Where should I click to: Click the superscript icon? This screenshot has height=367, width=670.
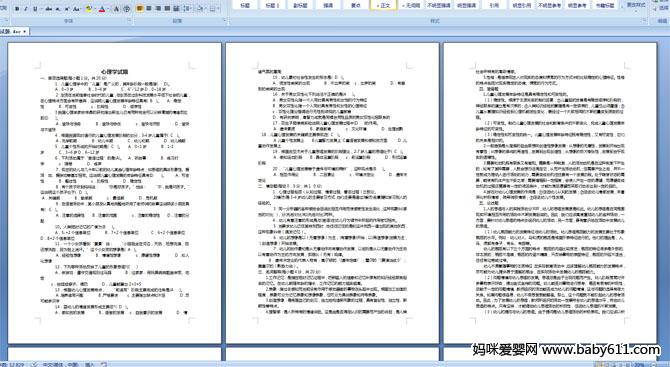point(67,9)
